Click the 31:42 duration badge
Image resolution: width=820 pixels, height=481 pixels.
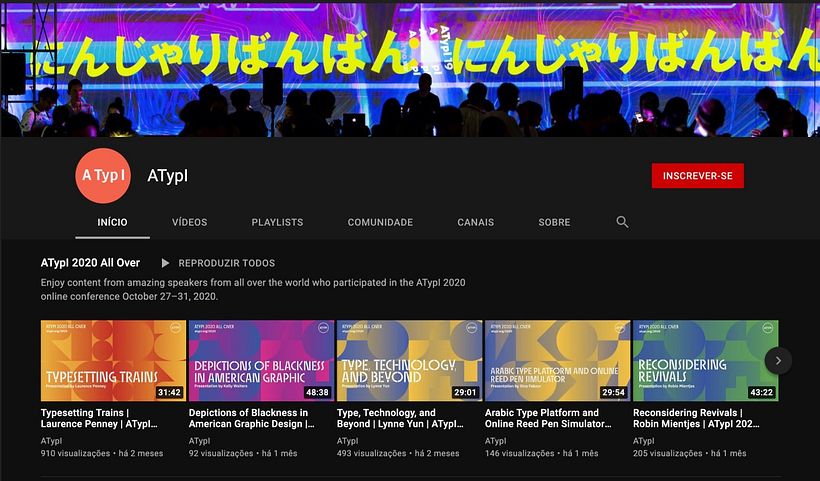pos(169,392)
